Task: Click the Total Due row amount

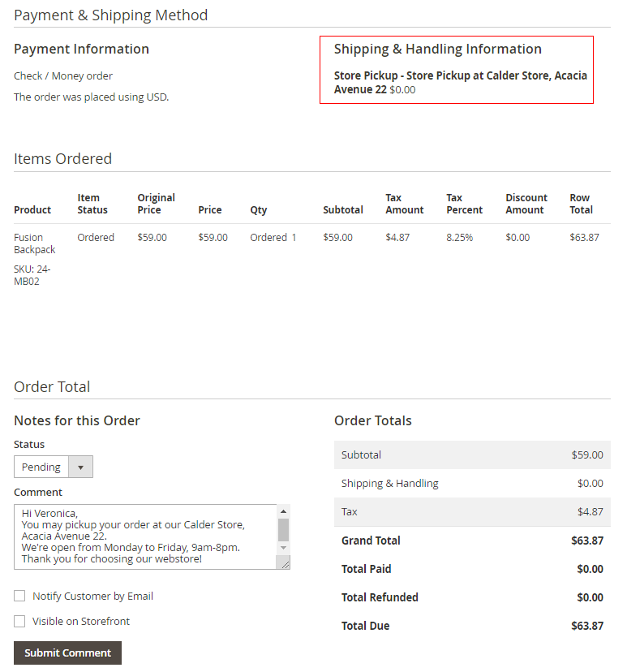Action: coord(588,626)
